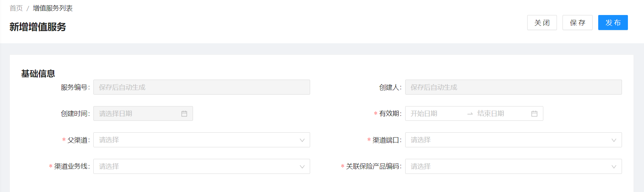
Task: Expand the 关联保险产品编码 dropdown
Action: coord(513,167)
